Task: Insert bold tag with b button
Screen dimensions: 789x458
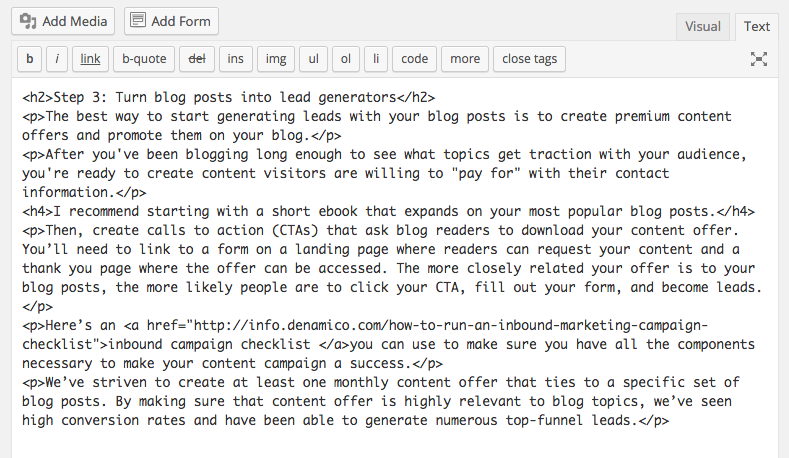Action: 30,59
